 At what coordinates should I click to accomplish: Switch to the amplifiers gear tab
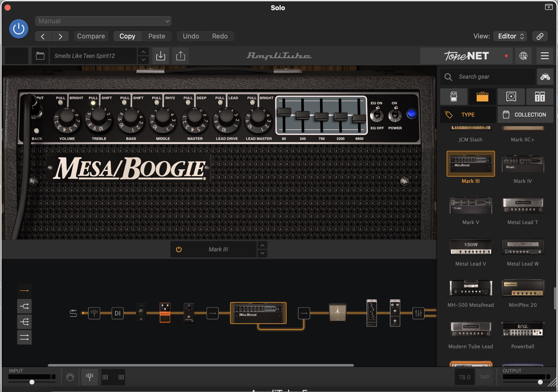482,97
